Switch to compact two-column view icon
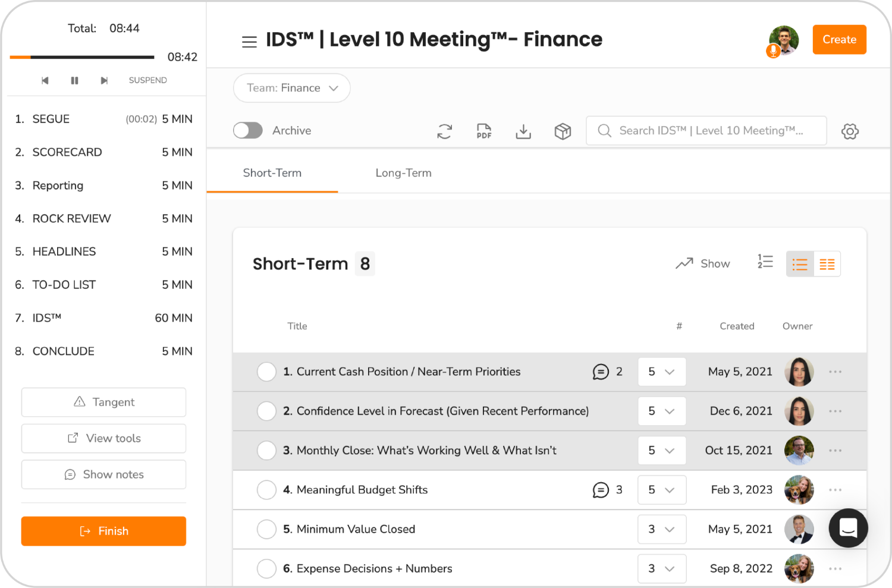Image resolution: width=892 pixels, height=588 pixels. tap(827, 263)
